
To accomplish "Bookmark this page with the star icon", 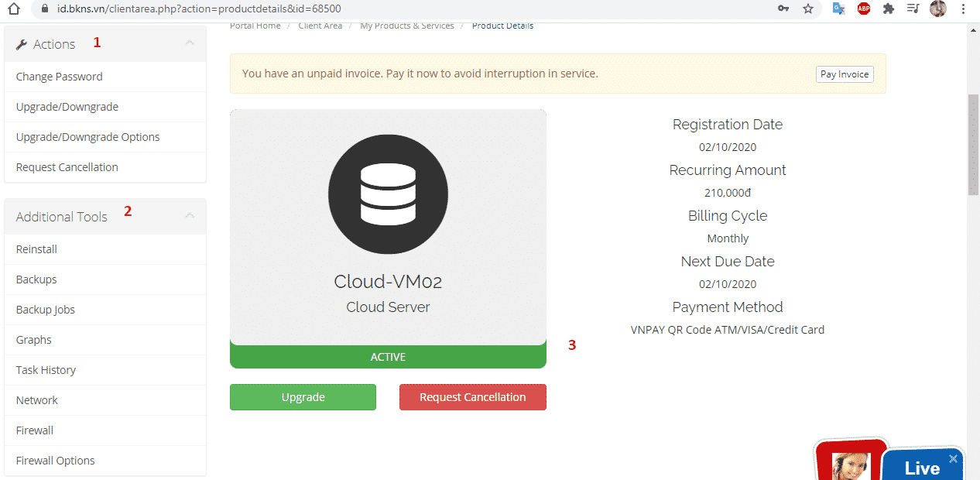I will coord(808,9).
